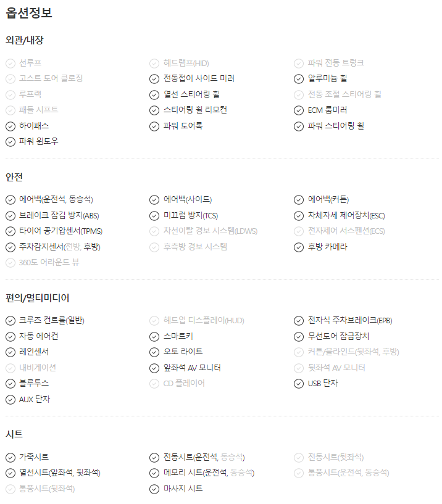
Task: Click the 전자식 주차브레이크(EPB) label
Action: pyautogui.click(x=350, y=321)
